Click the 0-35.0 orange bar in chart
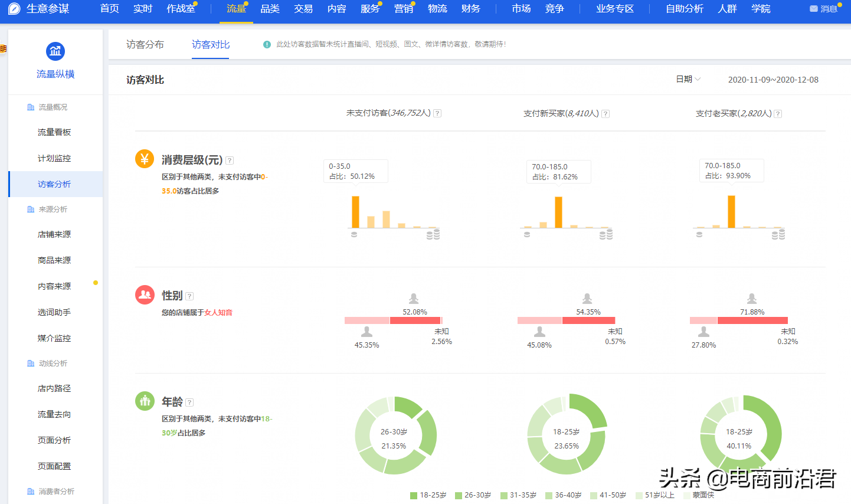The width and height of the screenshot is (851, 504). pos(355,212)
